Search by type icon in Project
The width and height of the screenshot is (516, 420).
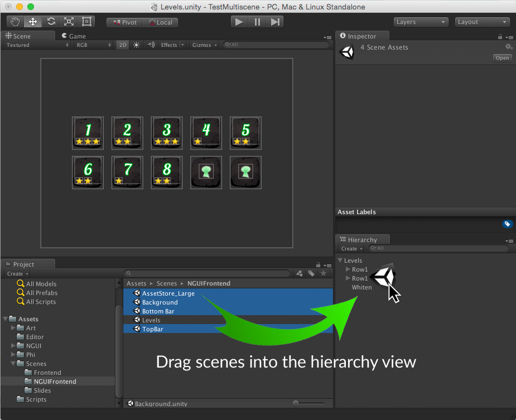(299, 273)
